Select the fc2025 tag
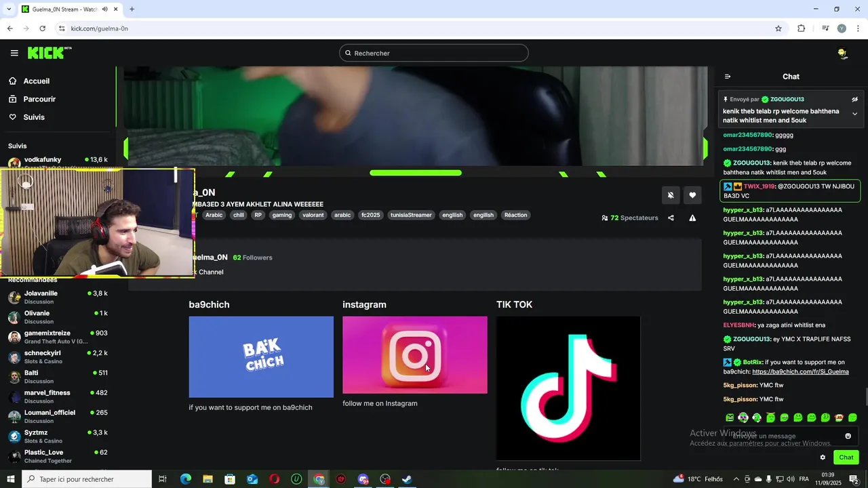Screen dimensions: 868x488 coord(371,215)
